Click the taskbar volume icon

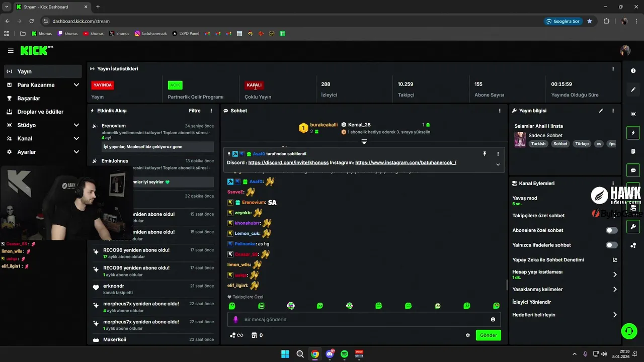[x=604, y=354]
